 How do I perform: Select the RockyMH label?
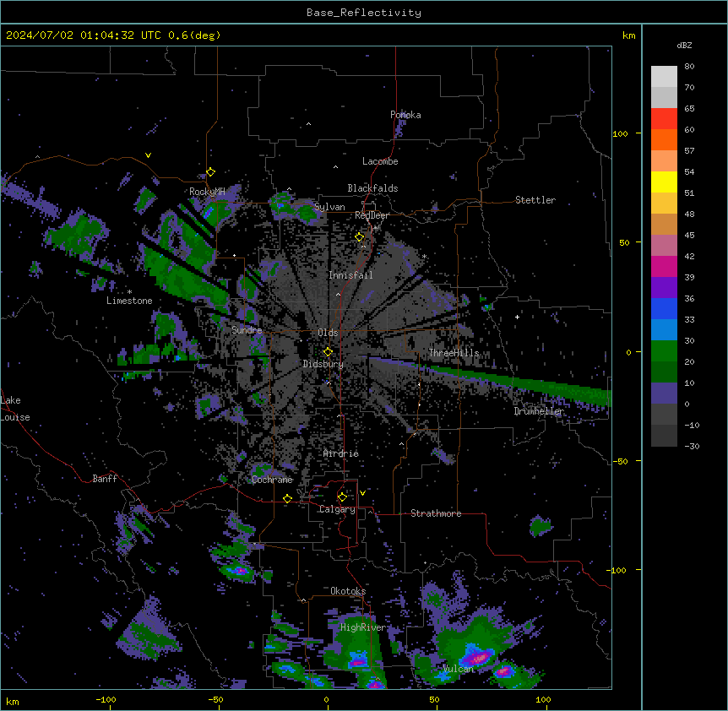(x=207, y=192)
